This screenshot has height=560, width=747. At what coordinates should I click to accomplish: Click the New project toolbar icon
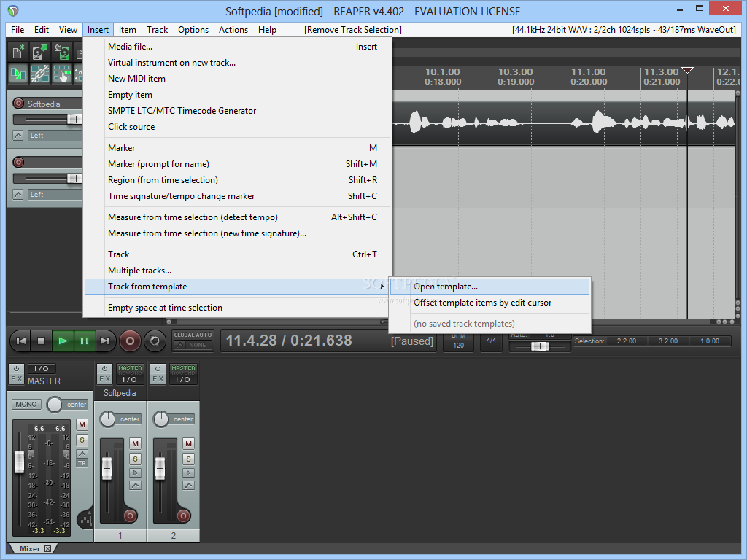point(18,52)
